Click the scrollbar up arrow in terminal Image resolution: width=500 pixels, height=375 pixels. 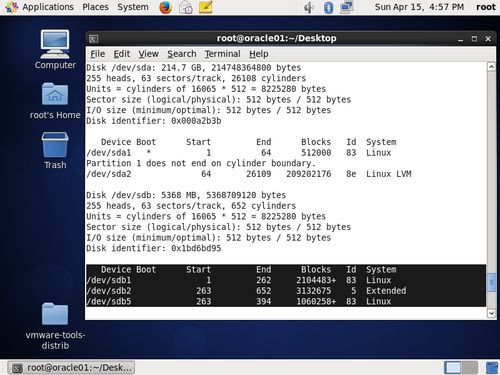pos(491,67)
